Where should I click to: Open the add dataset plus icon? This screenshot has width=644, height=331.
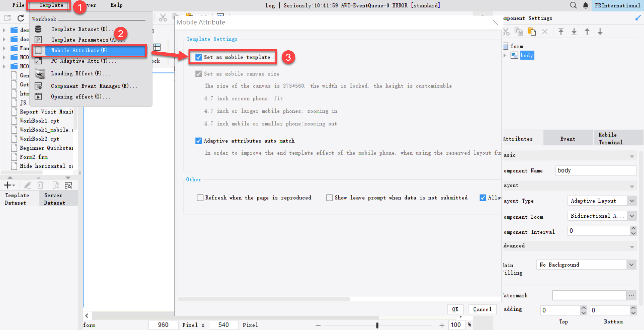coord(7,185)
